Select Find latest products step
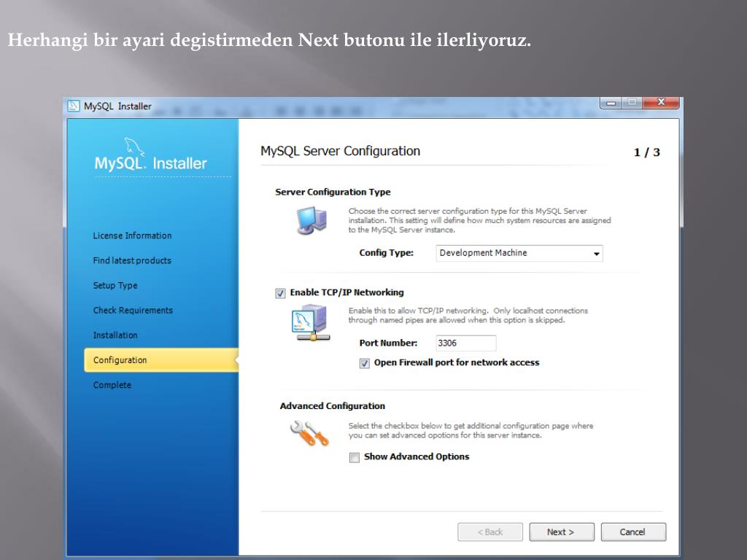747x560 pixels. pyautogui.click(x=132, y=260)
